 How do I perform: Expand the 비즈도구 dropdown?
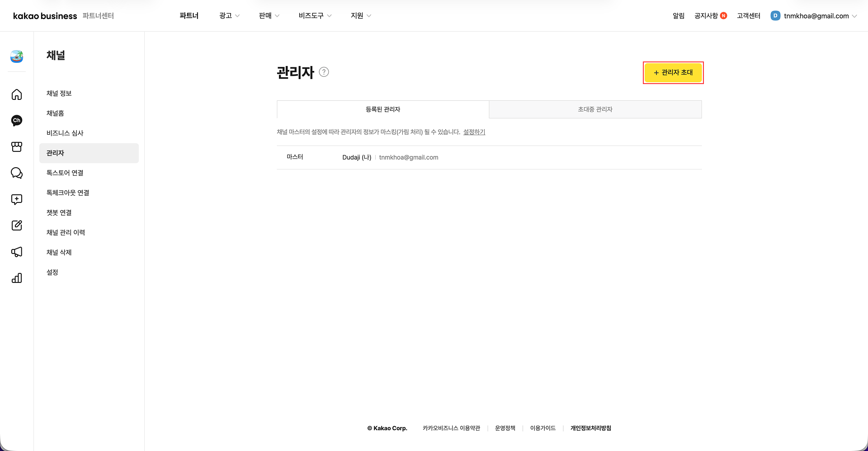314,15
